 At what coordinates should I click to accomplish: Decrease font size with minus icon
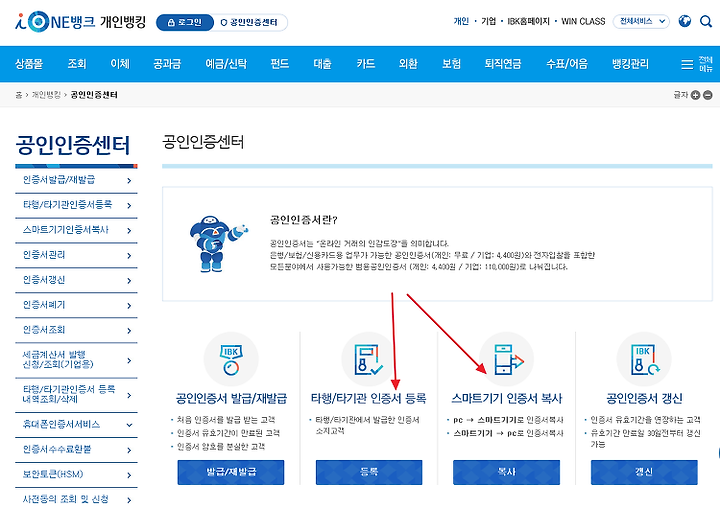coord(708,95)
